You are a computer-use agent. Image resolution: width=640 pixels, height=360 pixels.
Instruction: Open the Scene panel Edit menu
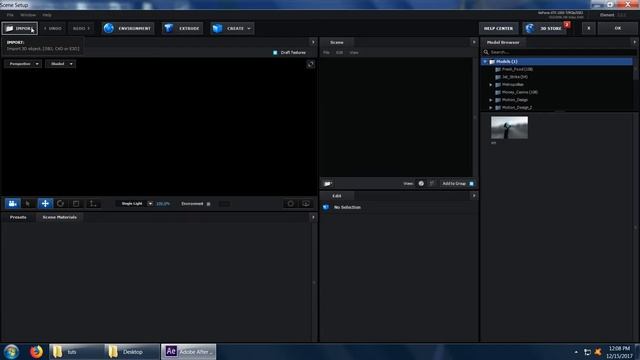pos(339,53)
